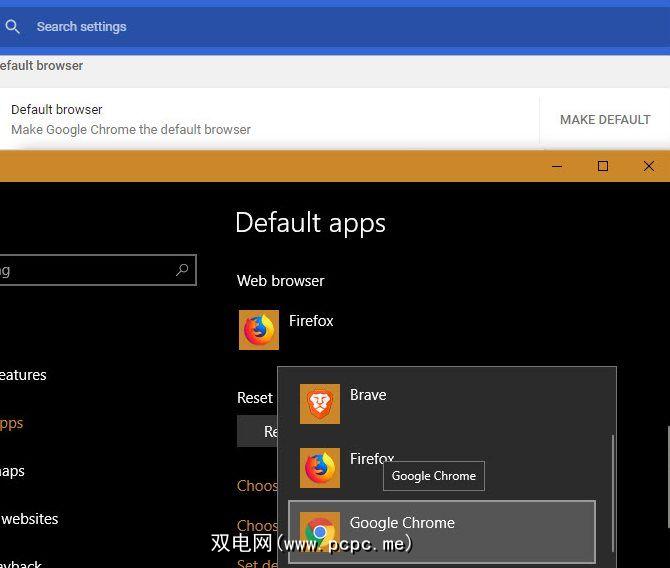Focus the Windows Settings search box

[98, 270]
